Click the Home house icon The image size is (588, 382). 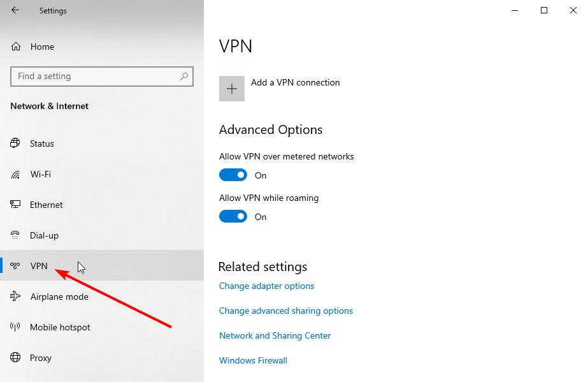tap(16, 47)
